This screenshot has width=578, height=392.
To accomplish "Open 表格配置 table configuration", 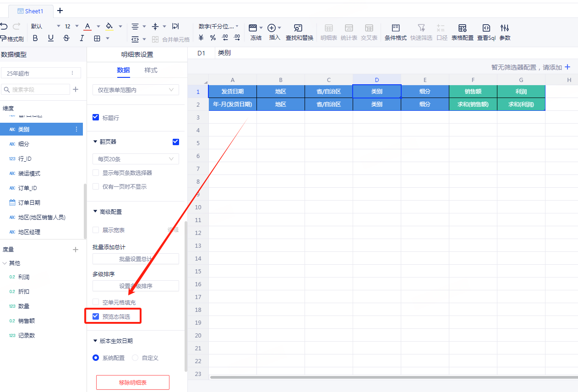I will tap(462, 28).
